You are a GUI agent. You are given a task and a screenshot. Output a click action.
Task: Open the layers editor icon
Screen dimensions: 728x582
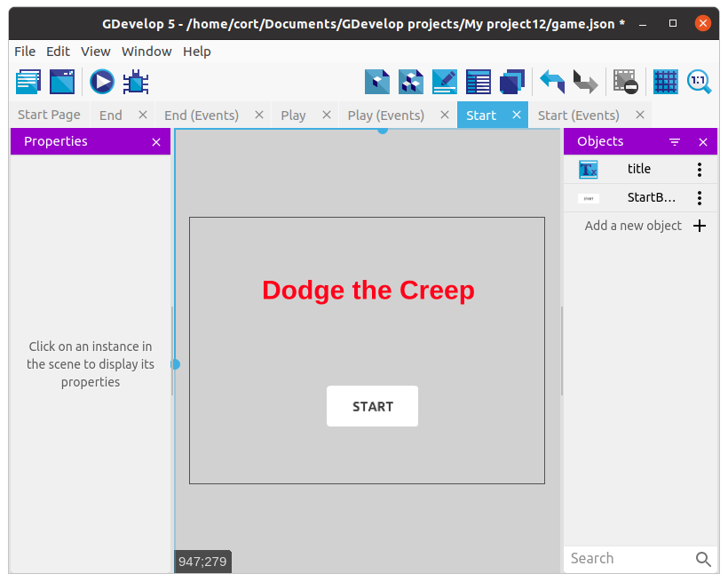(x=511, y=82)
